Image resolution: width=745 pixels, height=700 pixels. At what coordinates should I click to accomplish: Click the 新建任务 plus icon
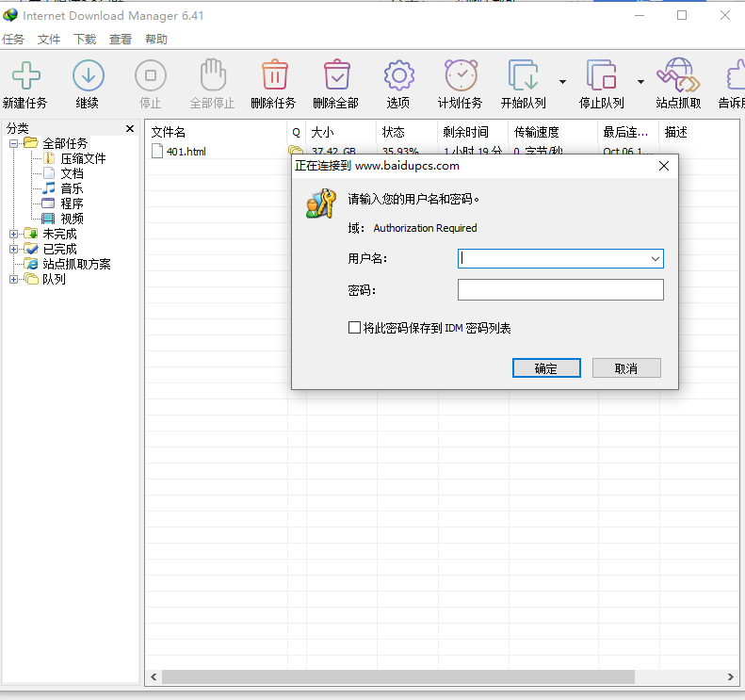tap(26, 75)
